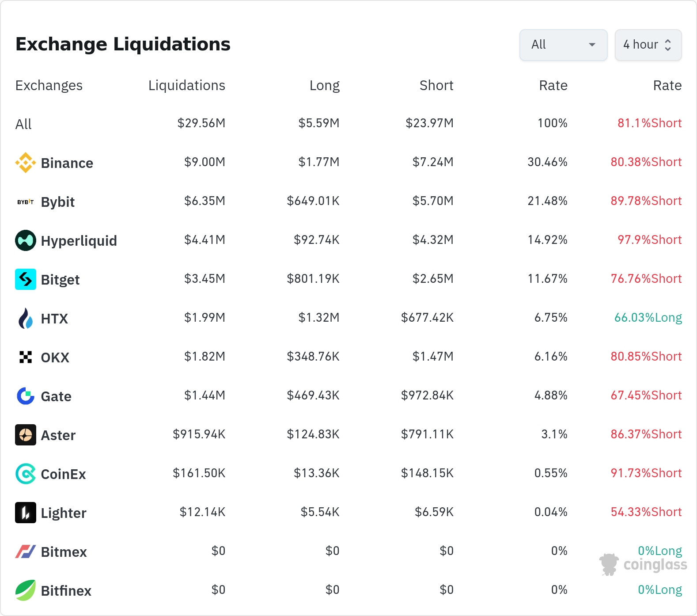Image resolution: width=697 pixels, height=616 pixels.
Task: Sort by the Liquidations column header
Action: pyautogui.click(x=186, y=85)
